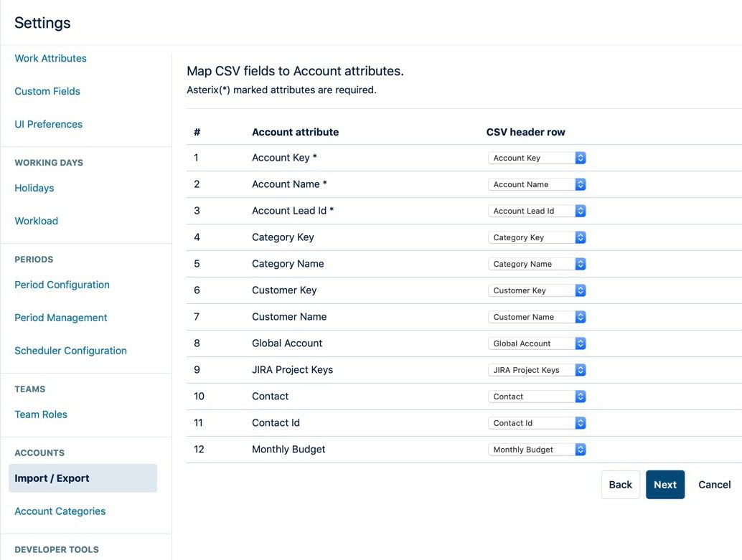
Task: Go to Custom Fields settings
Action: point(47,91)
